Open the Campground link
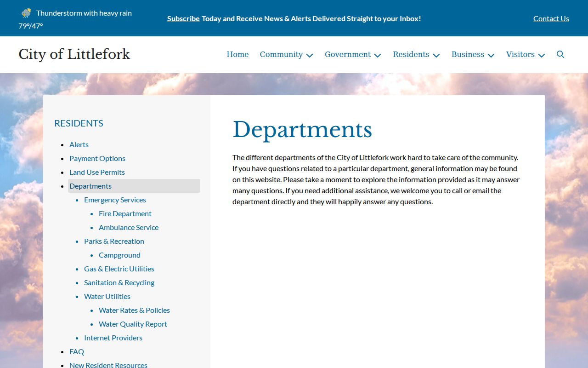Screen dimensions: 588x368 (x=119, y=255)
